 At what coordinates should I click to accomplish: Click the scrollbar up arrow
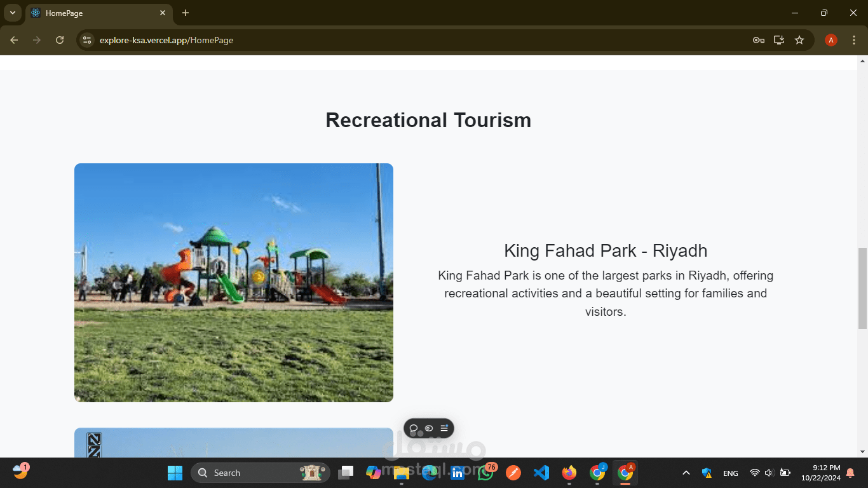[862, 61]
